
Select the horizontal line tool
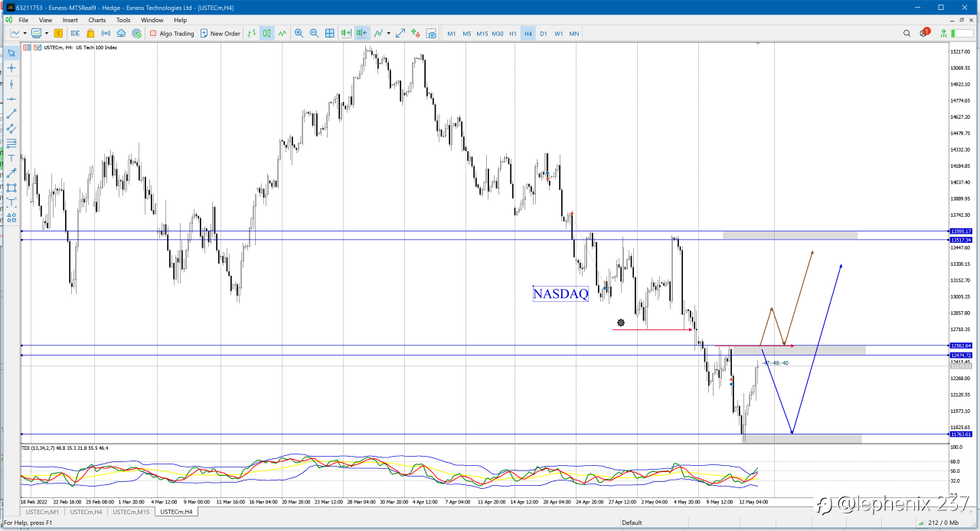[x=11, y=99]
